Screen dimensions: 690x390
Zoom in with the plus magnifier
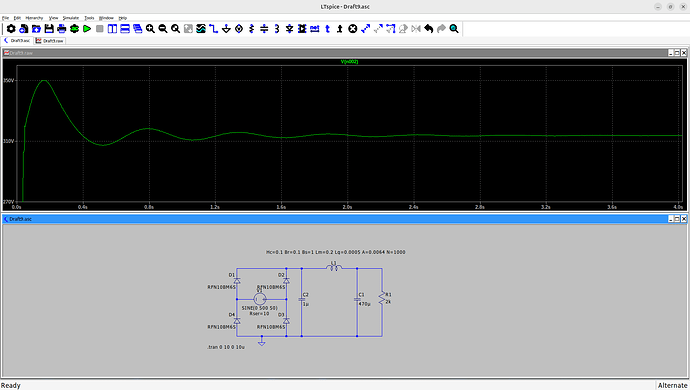pyautogui.click(x=150, y=29)
